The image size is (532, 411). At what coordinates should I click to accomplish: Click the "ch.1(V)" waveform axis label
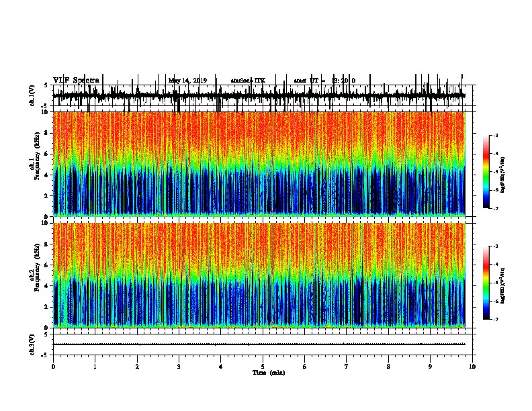[x=32, y=95]
